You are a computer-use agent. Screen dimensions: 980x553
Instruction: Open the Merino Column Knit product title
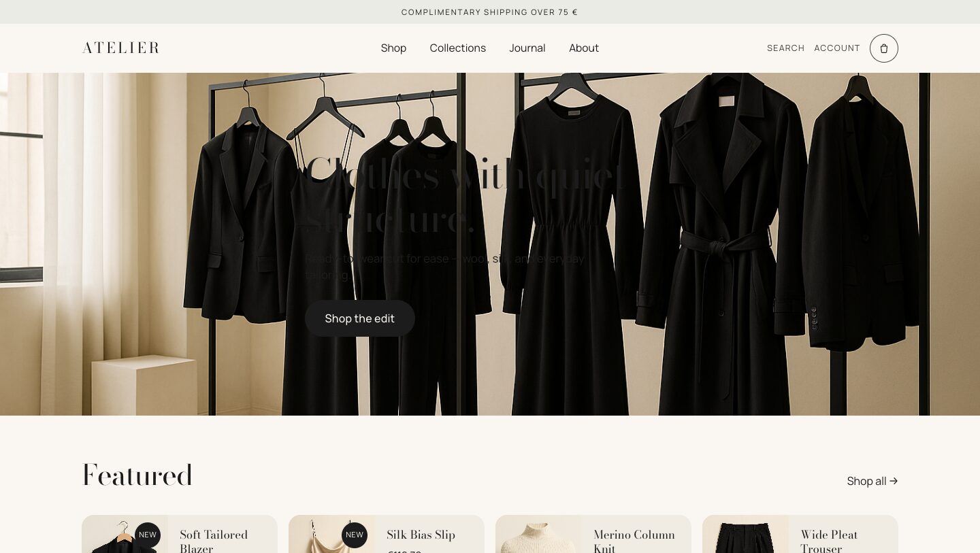pos(634,541)
